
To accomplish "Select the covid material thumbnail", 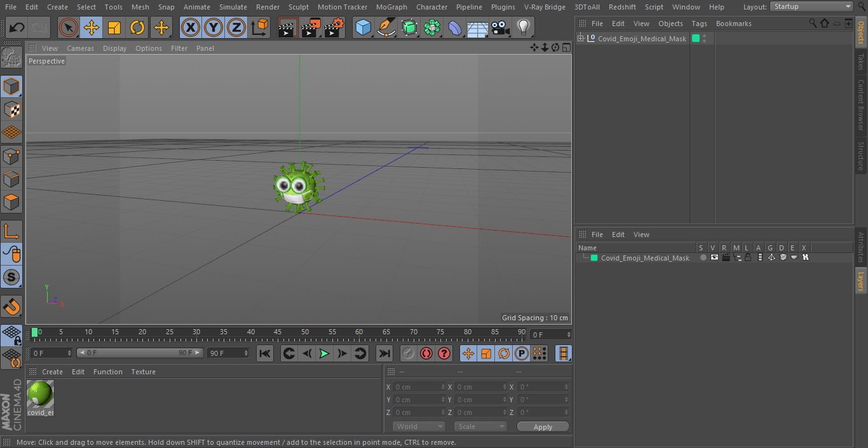I will 40,395.
